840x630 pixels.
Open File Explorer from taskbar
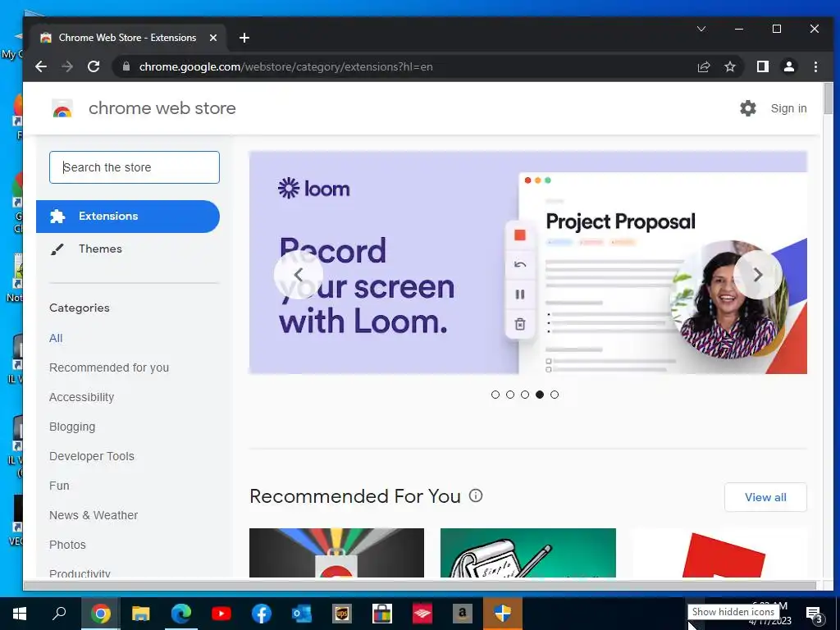click(x=140, y=614)
